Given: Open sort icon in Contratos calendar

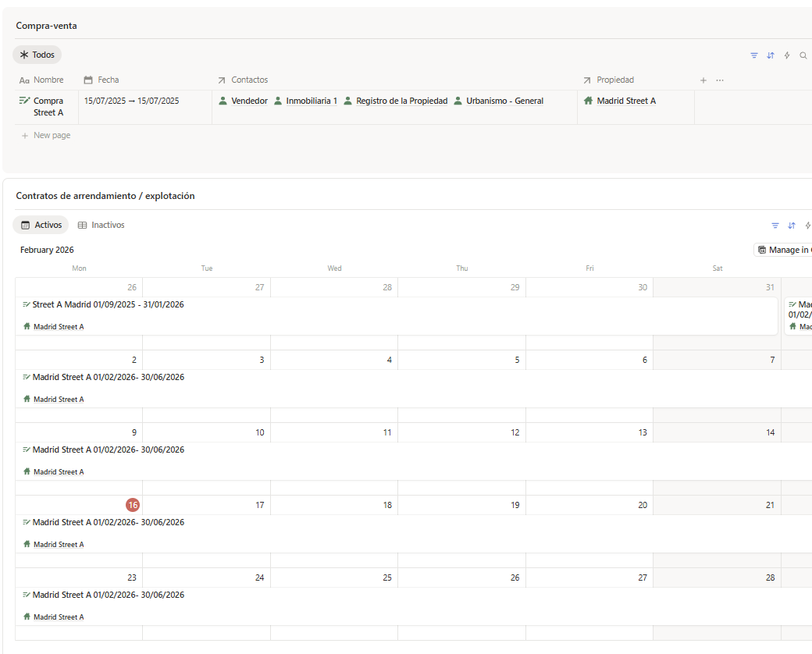Looking at the screenshot, I should point(792,226).
